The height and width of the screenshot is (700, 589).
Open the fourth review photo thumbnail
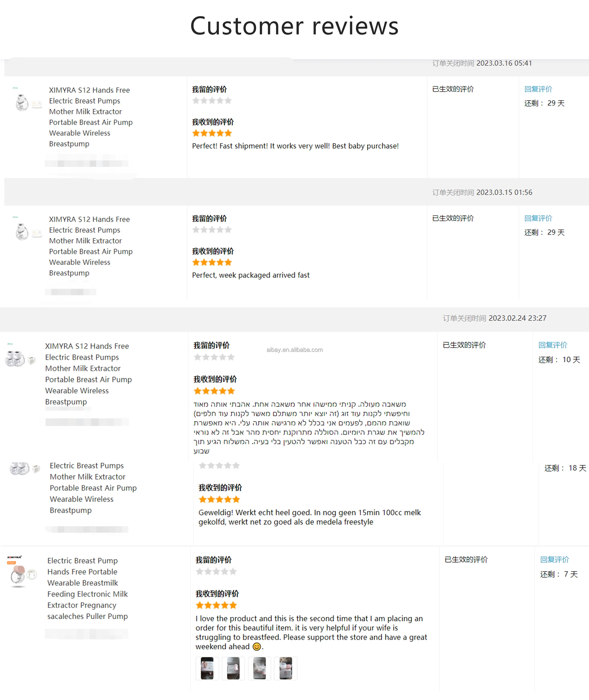pyautogui.click(x=285, y=668)
